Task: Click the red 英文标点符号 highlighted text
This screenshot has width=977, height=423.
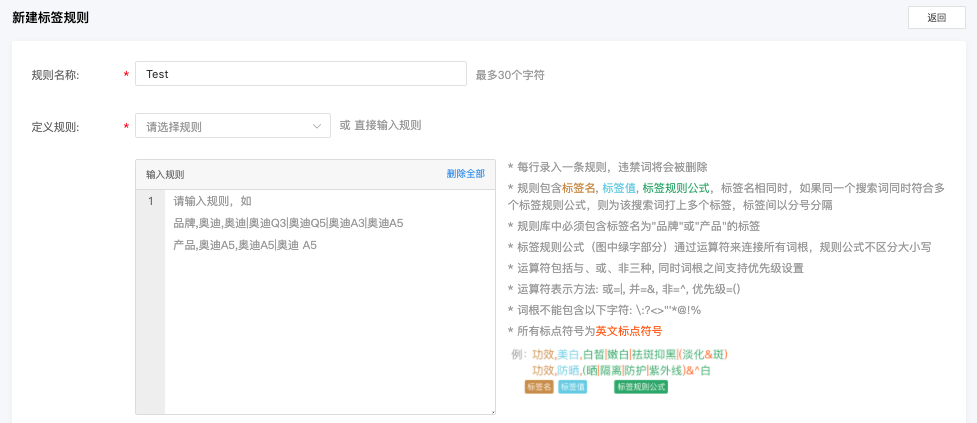Action: (628, 331)
